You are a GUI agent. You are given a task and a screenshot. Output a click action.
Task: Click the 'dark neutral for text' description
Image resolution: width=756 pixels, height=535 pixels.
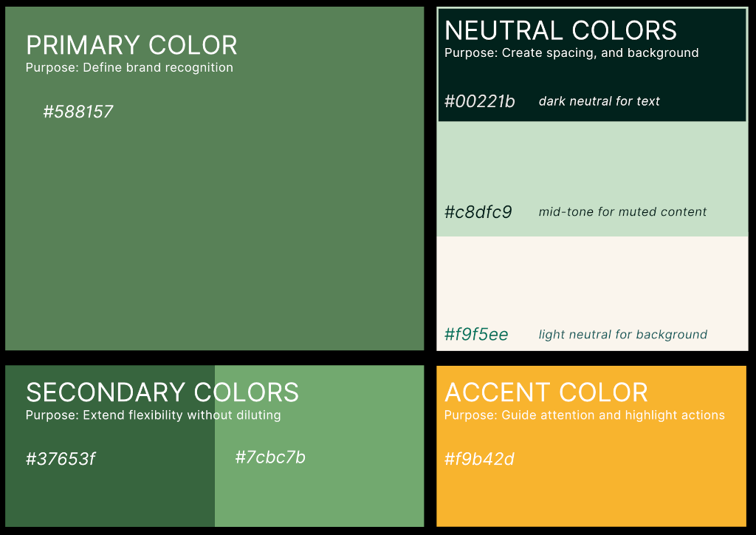coord(599,101)
